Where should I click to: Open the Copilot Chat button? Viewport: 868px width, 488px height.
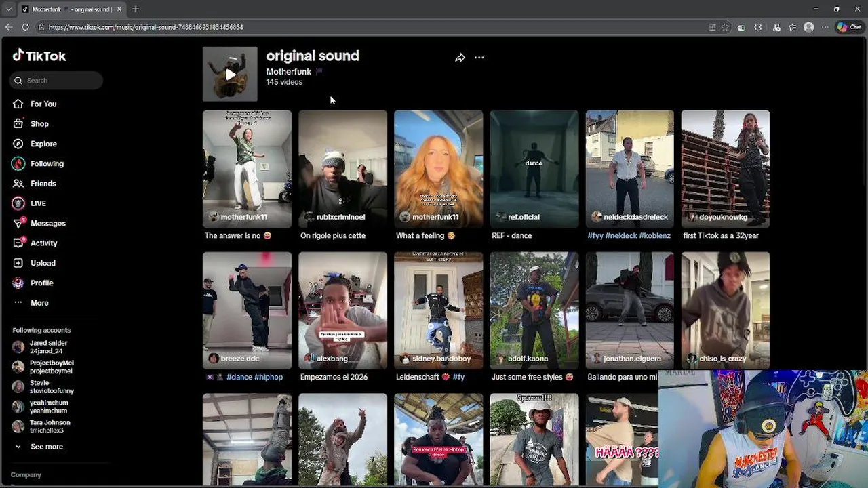pos(848,27)
